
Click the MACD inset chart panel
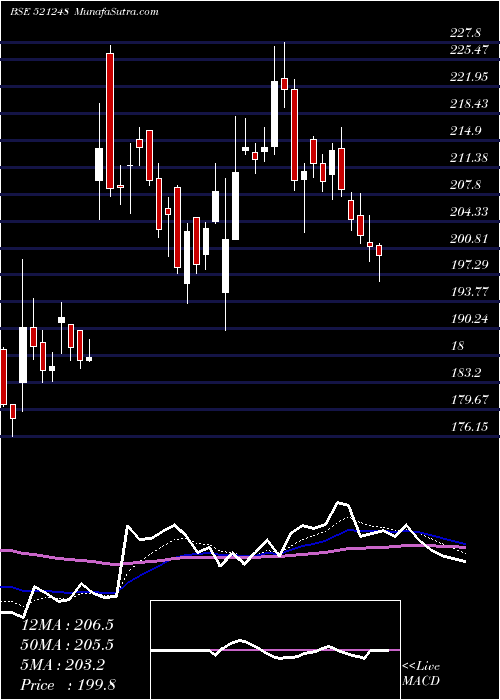(275, 650)
